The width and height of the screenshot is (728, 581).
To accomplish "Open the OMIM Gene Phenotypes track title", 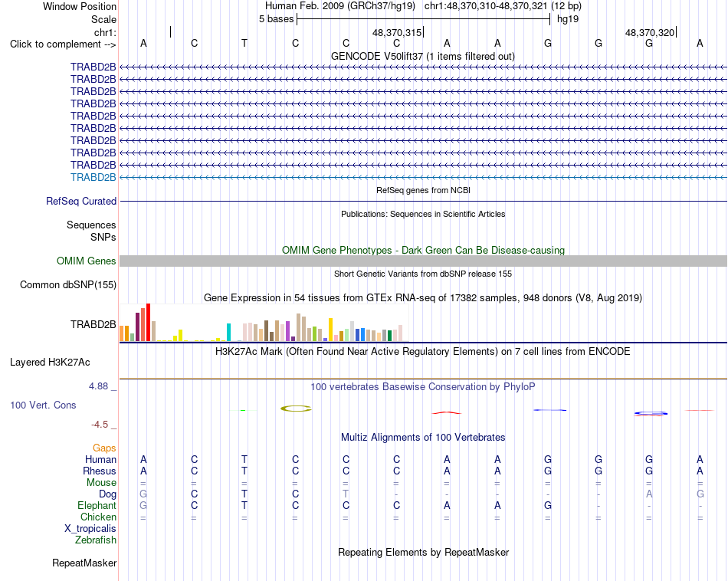I will (423, 251).
